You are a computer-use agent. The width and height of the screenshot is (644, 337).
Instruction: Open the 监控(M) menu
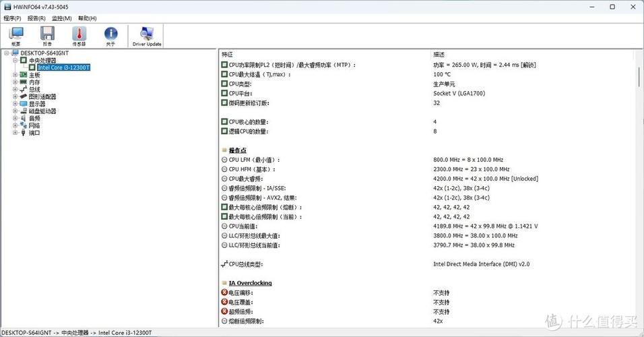[x=61, y=18]
